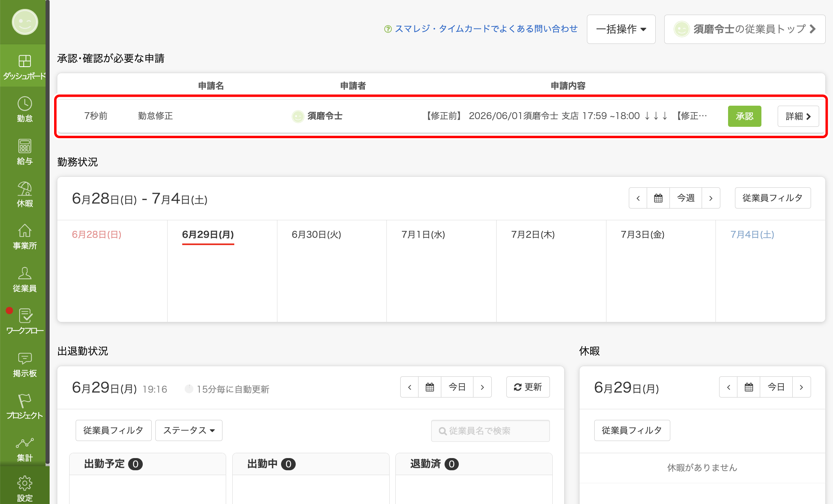Open calendar picker in 休暇 panel
The image size is (833, 504).
(x=748, y=387)
